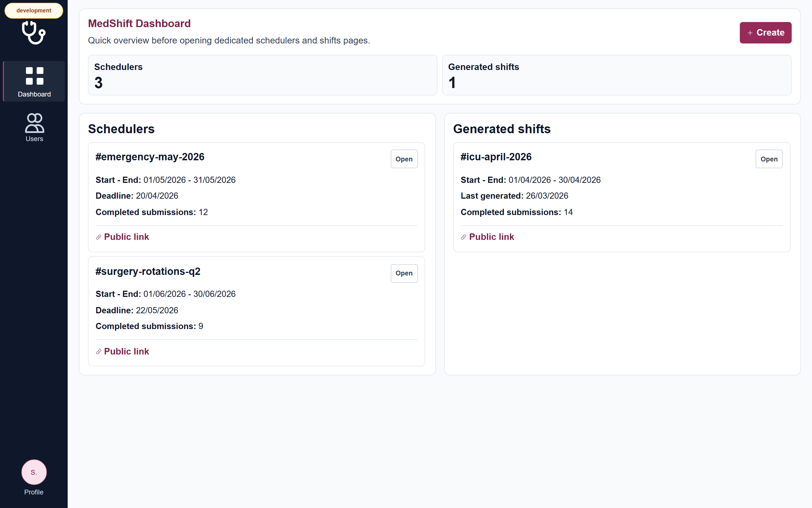Click the Create button

click(x=765, y=32)
